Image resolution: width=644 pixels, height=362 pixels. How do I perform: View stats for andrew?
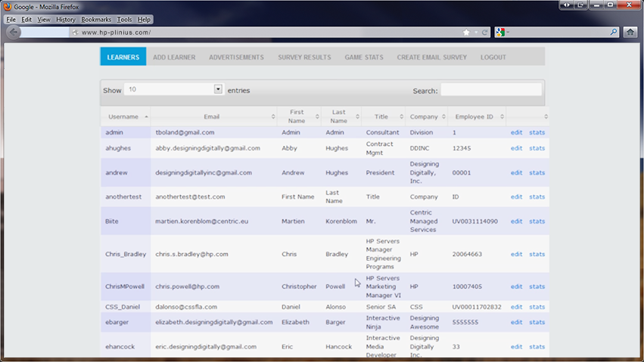pyautogui.click(x=537, y=172)
